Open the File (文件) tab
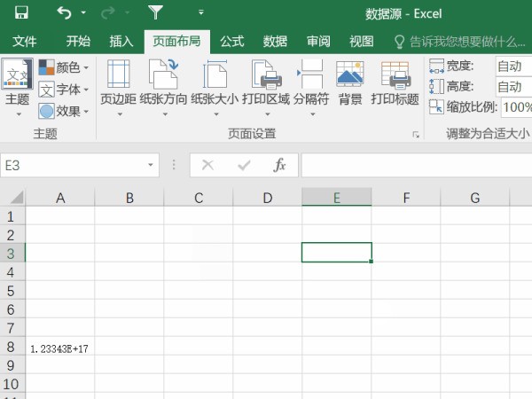The height and width of the screenshot is (399, 532). click(25, 42)
